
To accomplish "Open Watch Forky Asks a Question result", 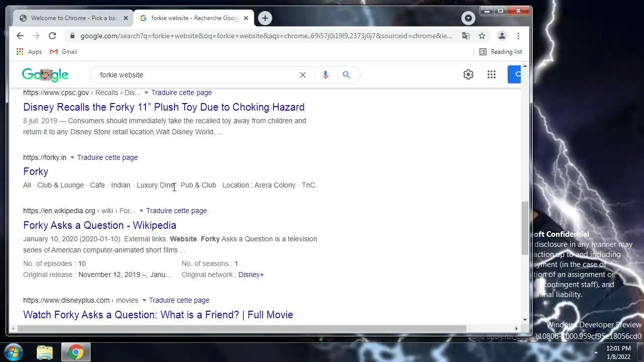I will (x=158, y=315).
